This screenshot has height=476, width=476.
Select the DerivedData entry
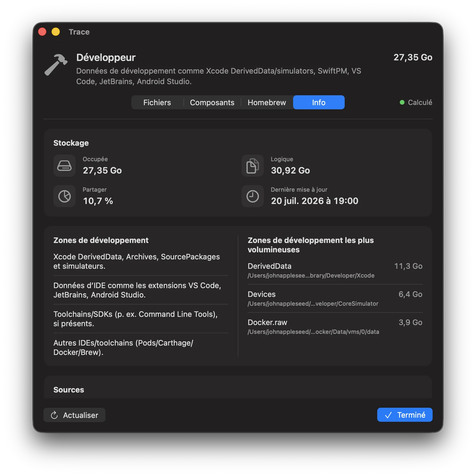(335, 270)
